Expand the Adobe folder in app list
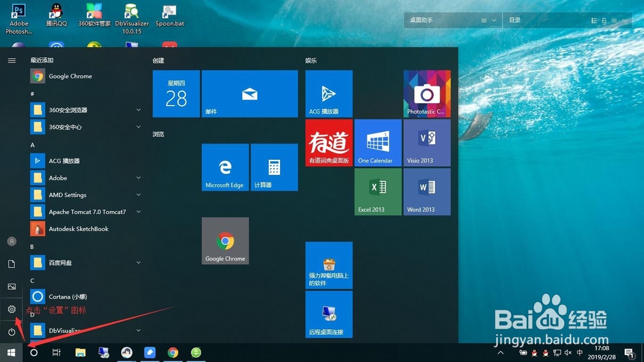Viewport: 644px width, 362px height. pyautogui.click(x=138, y=178)
